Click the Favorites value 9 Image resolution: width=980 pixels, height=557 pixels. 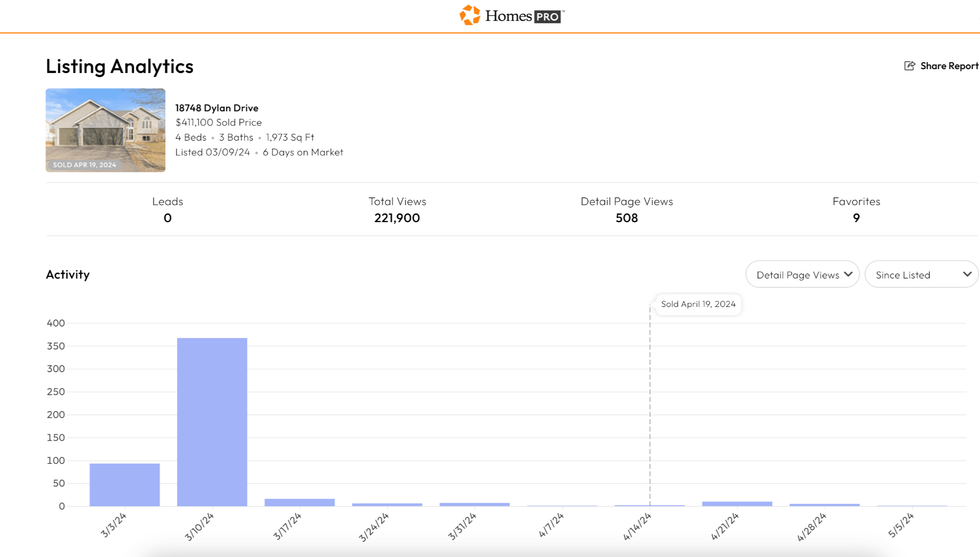click(856, 218)
